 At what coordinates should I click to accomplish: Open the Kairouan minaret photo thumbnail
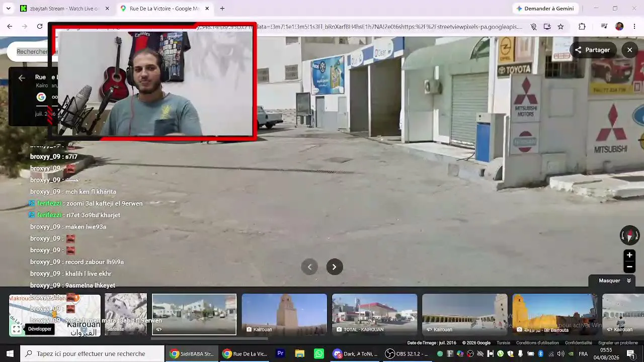point(284,314)
